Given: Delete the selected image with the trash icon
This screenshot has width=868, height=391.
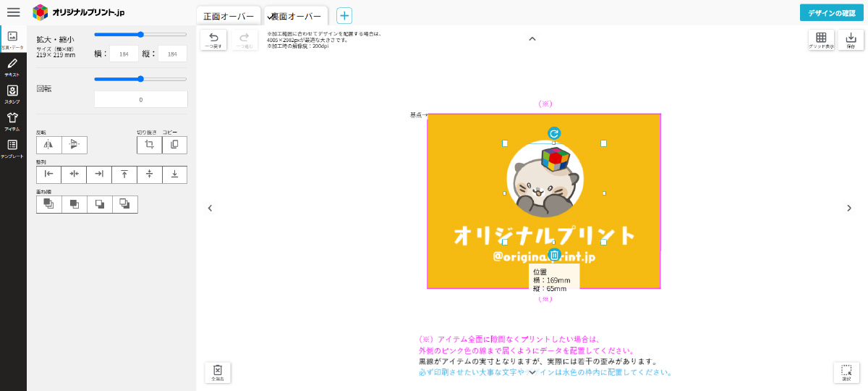Looking at the screenshot, I should pyautogui.click(x=554, y=255).
